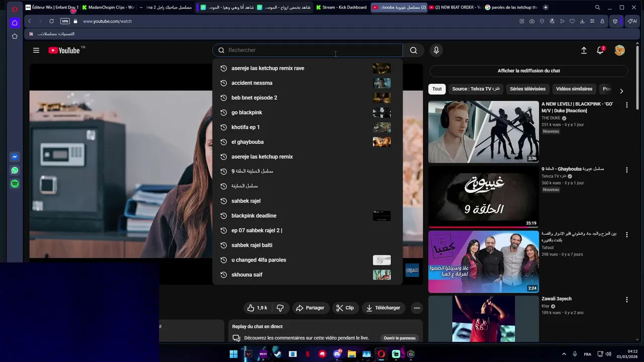The height and width of the screenshot is (362, 644).
Task: Open WhatsApp in Opera sidebar
Action: click(15, 170)
